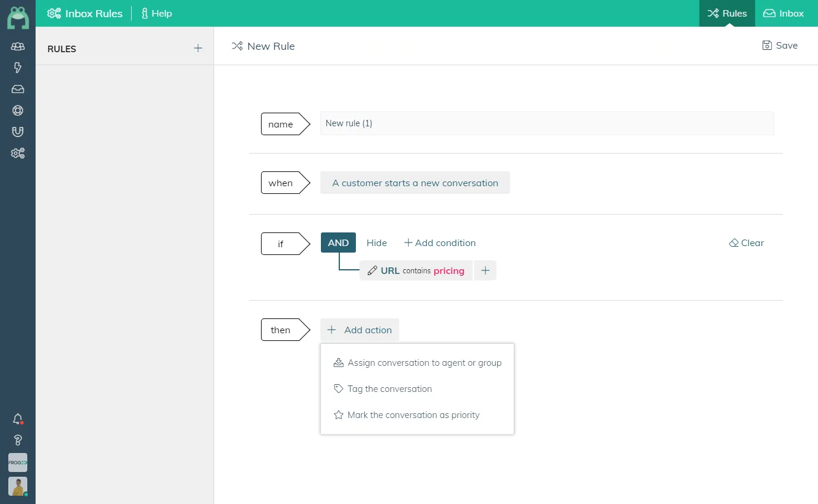Open the contacts people icon in sidebar
818x504 pixels.
18,46
